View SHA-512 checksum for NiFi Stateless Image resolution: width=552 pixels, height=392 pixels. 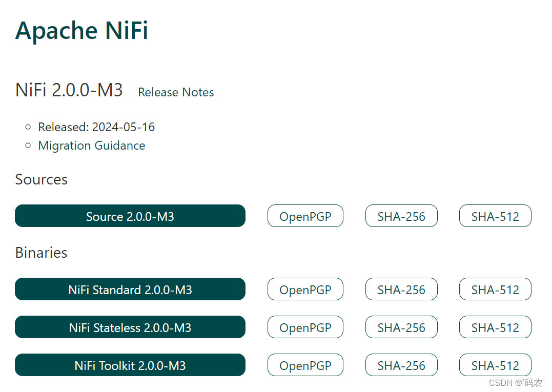point(495,327)
